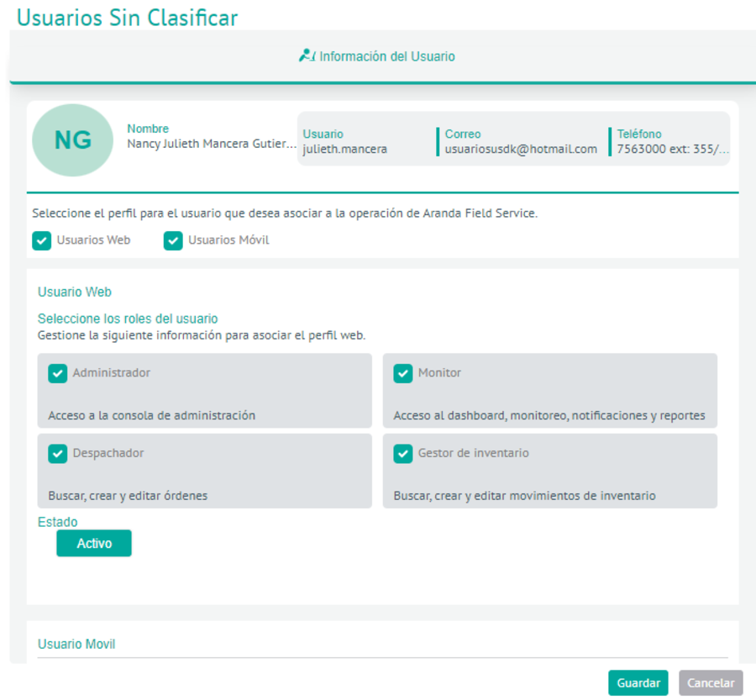Screen dimensions: 756x700
Task: Click the Usuario field label
Action: click(x=323, y=134)
